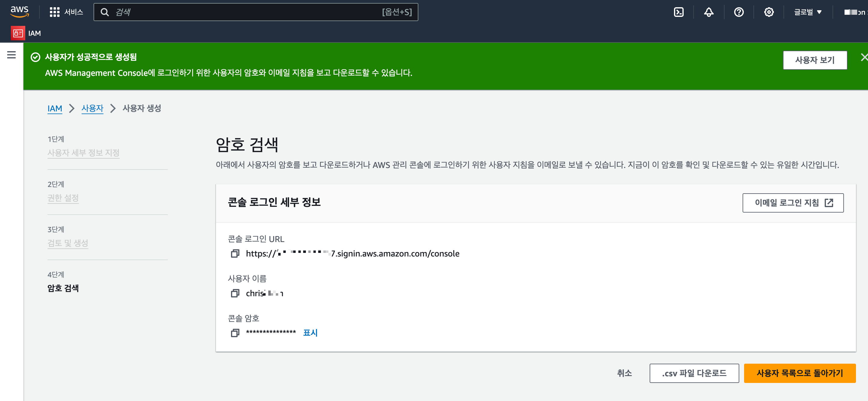Copy the user name value
This screenshot has width=868, height=401.
click(235, 294)
